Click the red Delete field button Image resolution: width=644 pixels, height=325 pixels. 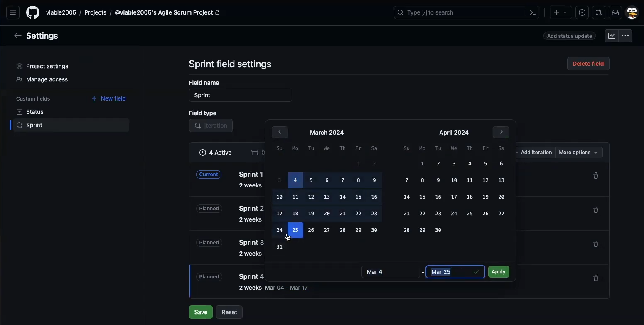pos(588,64)
